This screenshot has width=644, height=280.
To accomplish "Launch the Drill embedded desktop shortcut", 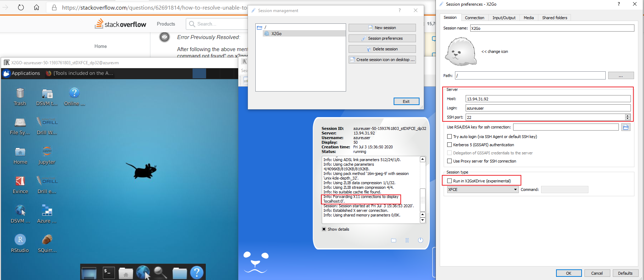I will click(x=47, y=185).
